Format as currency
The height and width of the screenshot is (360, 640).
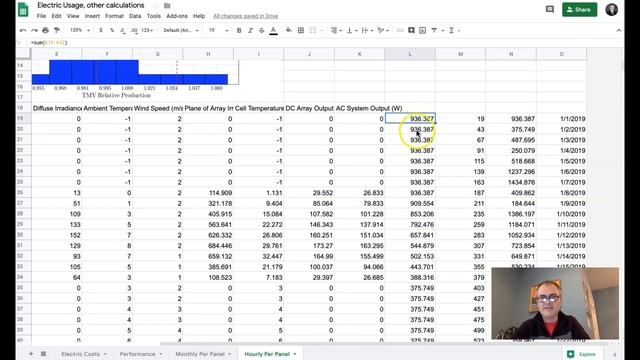101,30
